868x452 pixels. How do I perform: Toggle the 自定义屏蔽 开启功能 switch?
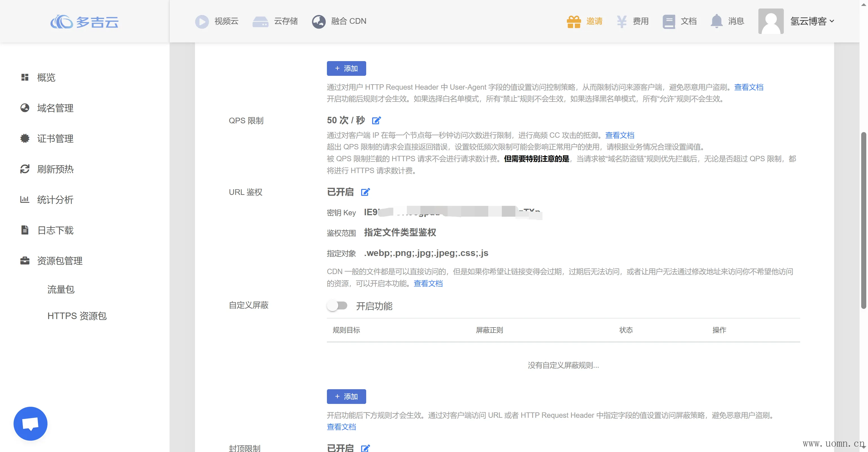coord(337,305)
